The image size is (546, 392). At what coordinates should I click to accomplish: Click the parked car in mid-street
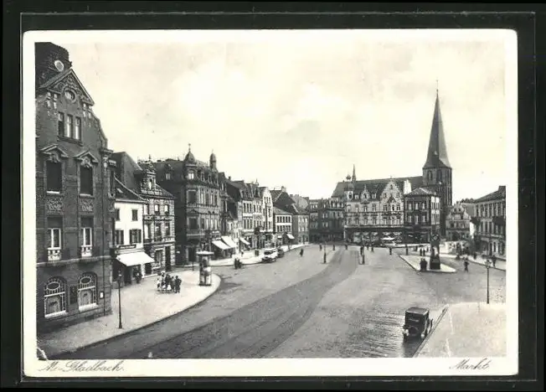point(270,255)
